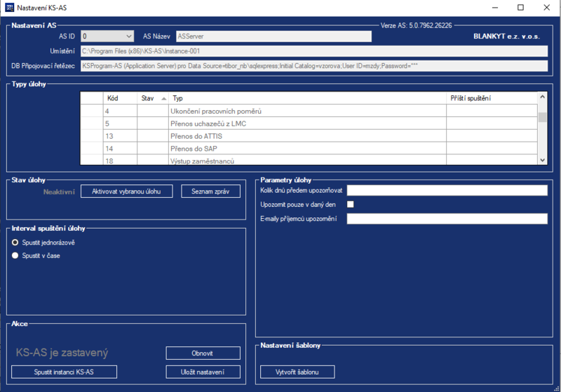Select row Výstup zaměstnanců

pos(309,160)
